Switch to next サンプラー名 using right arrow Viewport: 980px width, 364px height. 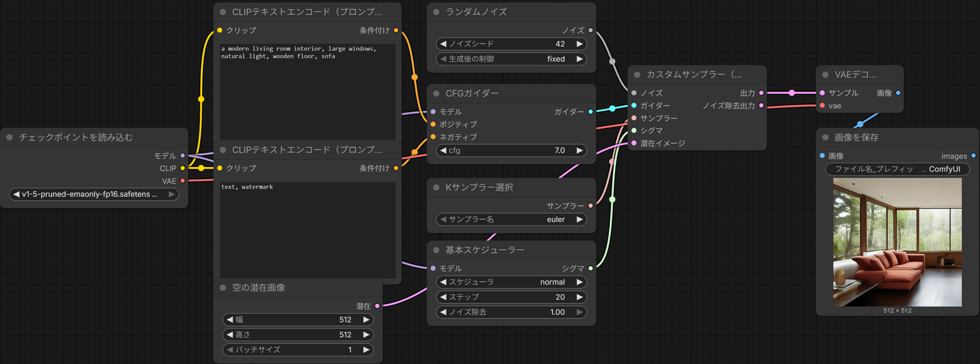579,220
